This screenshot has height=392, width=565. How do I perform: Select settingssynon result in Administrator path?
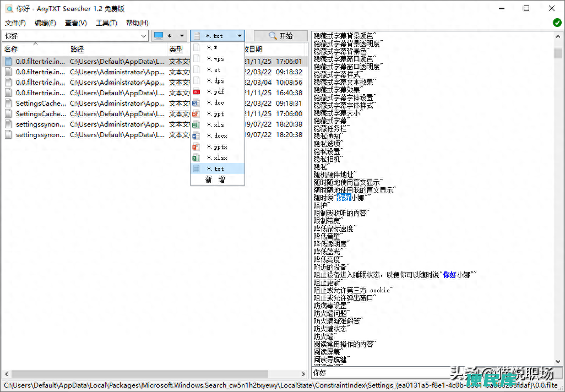tap(155, 124)
